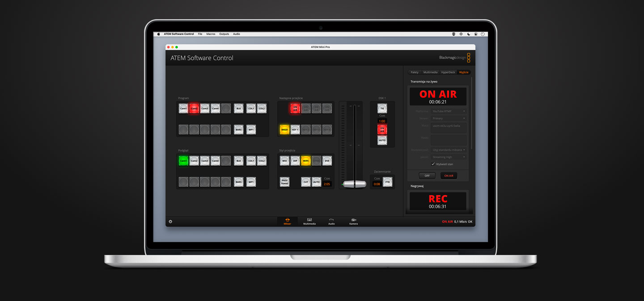Toggle the DSK 1 TIE button
Image resolution: width=644 pixels, height=301 pixels.
(382, 109)
